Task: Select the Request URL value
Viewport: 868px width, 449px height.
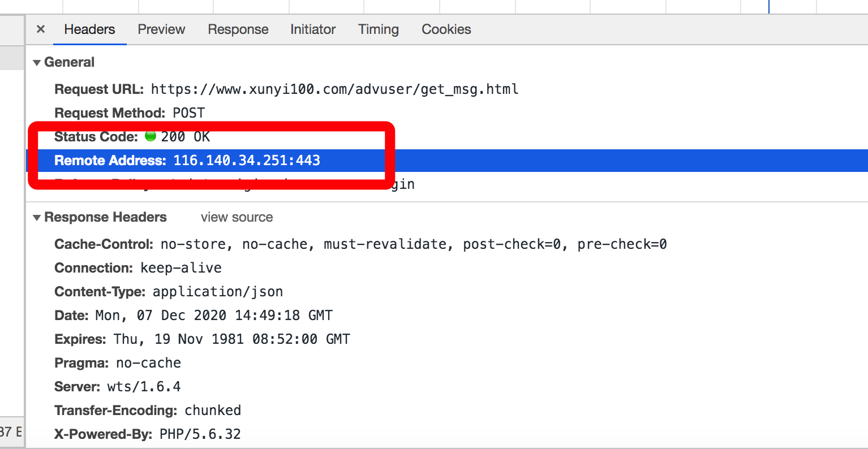Action: [334, 89]
